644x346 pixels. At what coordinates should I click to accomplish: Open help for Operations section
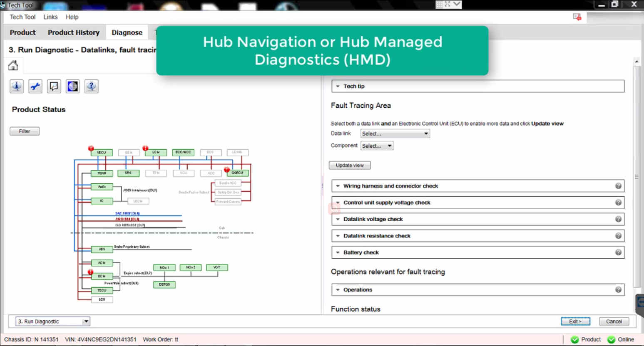tap(618, 290)
